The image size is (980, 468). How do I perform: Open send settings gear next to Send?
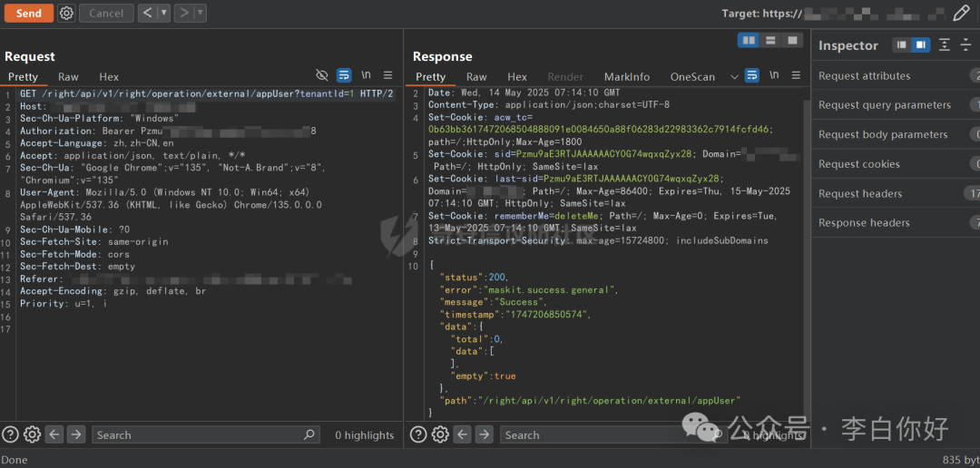(66, 13)
